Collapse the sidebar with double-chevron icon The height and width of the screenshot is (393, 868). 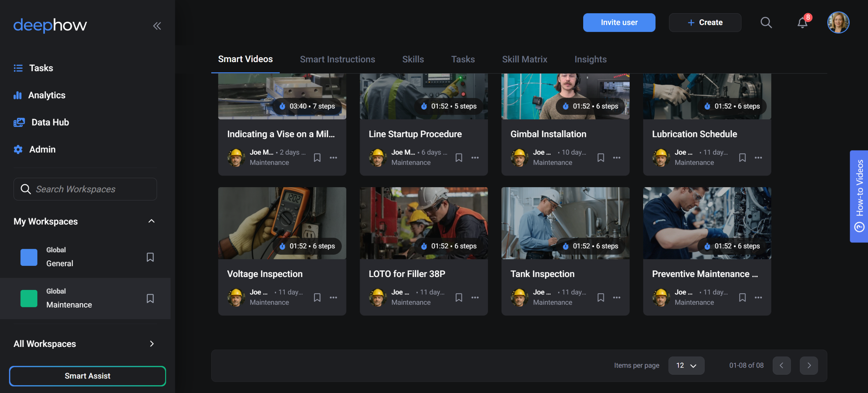157,26
